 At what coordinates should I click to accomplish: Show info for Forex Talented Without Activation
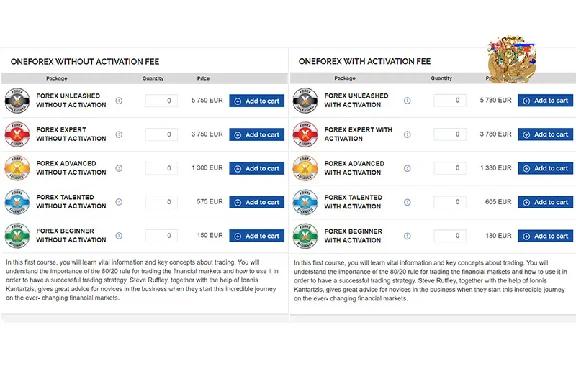pyautogui.click(x=119, y=202)
